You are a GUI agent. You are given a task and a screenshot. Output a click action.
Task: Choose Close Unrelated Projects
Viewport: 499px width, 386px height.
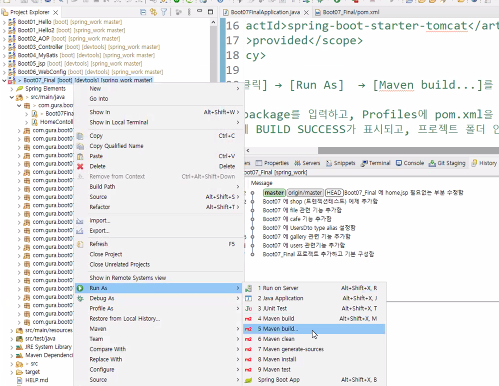tap(158, 265)
